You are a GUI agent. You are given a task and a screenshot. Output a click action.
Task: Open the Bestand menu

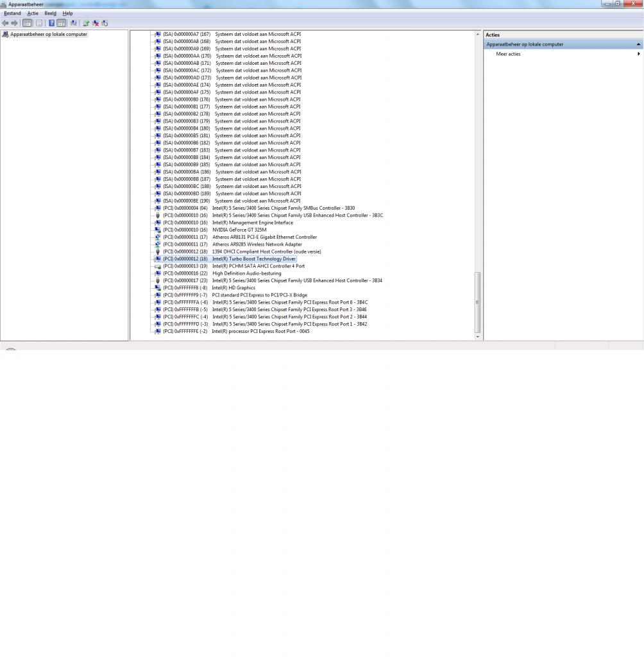pos(12,13)
